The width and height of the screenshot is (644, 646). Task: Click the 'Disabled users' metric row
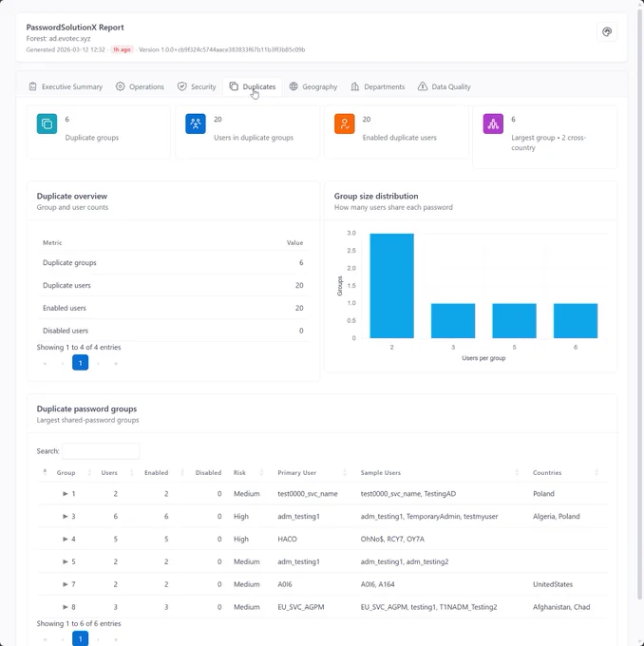pos(173,331)
